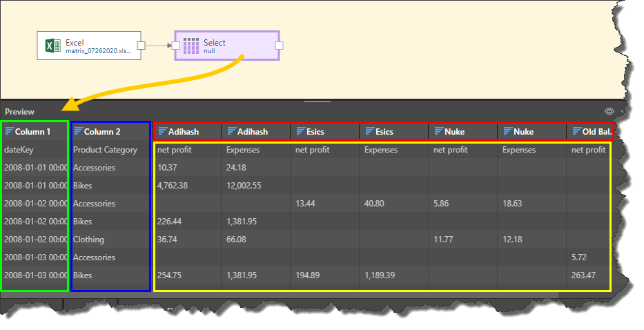Select Nuke header above 5.86 value
This screenshot has width=644, height=330.
click(x=455, y=131)
